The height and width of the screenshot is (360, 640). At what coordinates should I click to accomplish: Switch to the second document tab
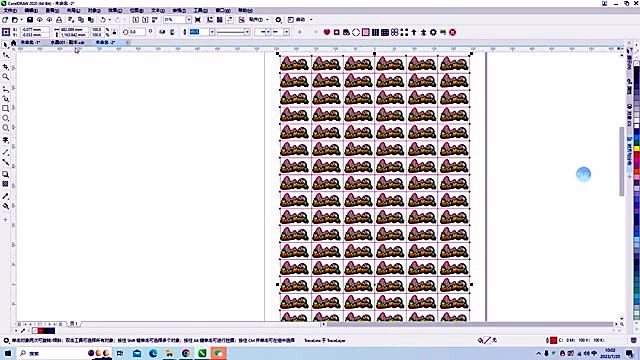pyautogui.click(x=67, y=42)
